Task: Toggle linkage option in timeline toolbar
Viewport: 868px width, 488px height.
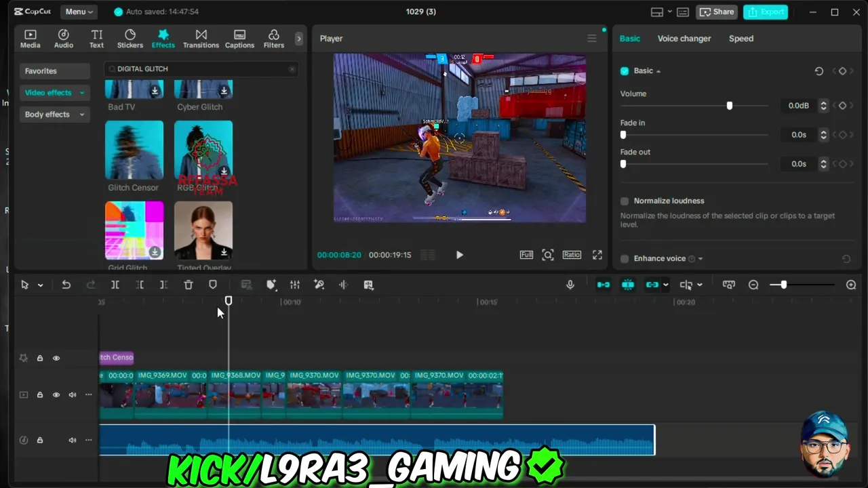Action: point(652,285)
